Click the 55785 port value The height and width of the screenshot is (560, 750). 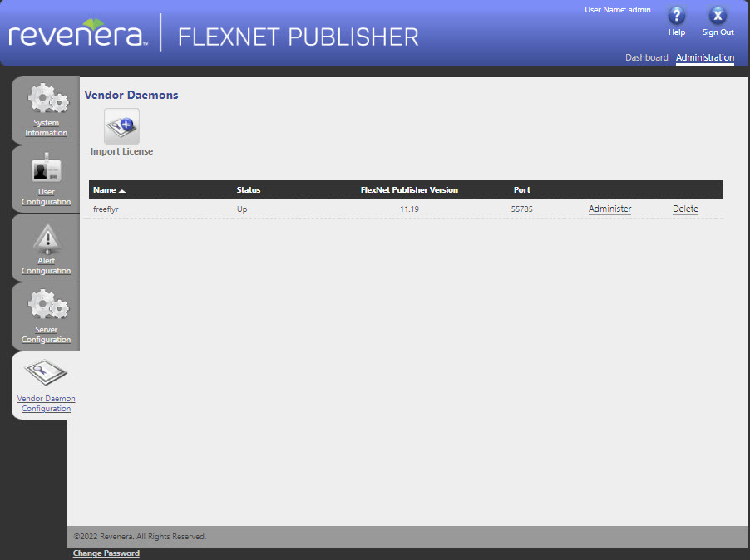(x=521, y=209)
